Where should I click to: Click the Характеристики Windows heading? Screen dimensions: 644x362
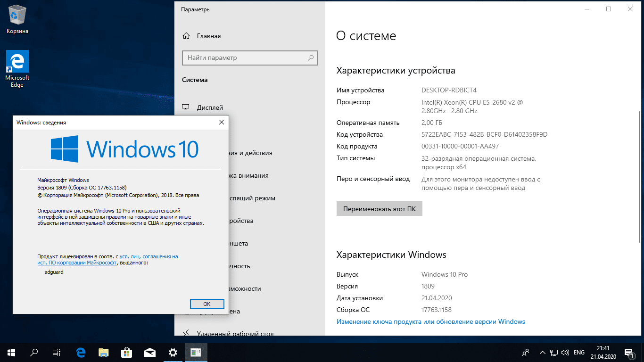tap(391, 255)
